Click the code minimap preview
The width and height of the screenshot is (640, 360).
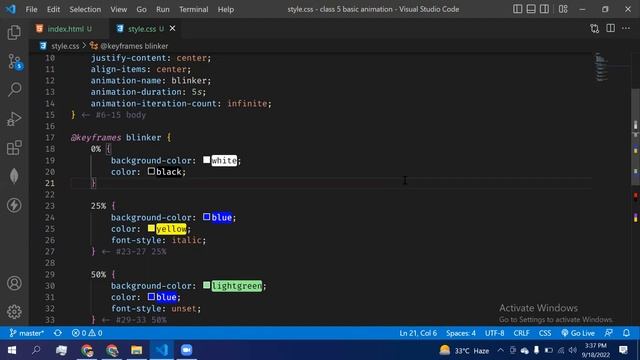(601, 67)
